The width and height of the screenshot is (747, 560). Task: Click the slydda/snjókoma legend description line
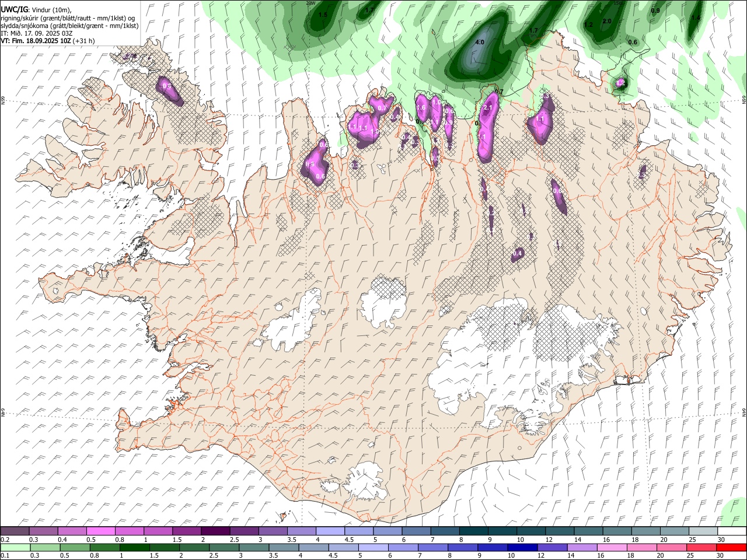[x=69, y=26]
